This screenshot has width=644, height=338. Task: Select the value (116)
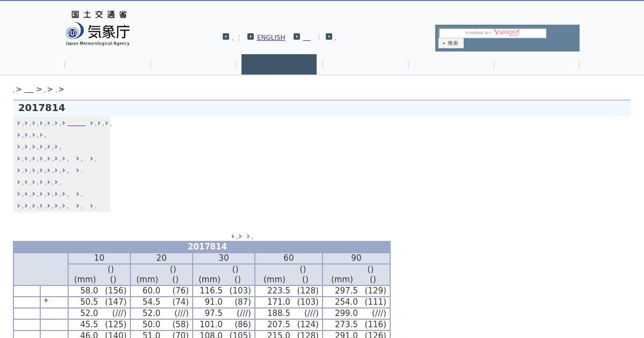(x=375, y=325)
